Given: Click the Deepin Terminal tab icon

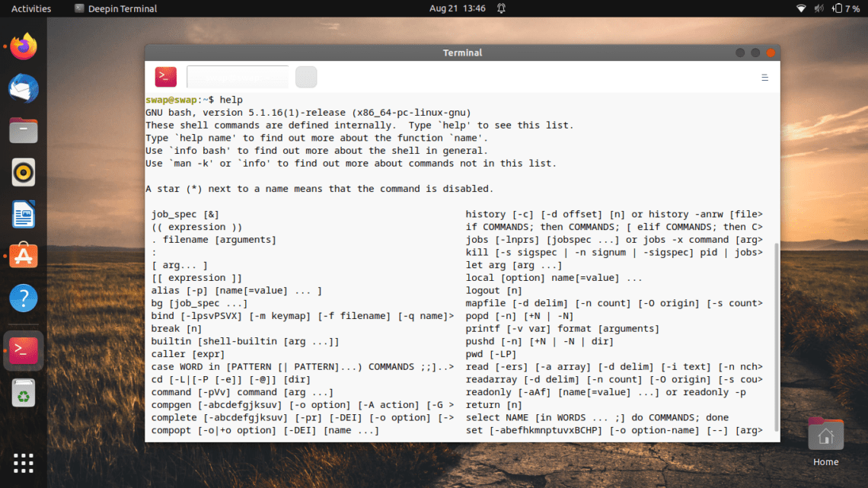Looking at the screenshot, I should (x=79, y=8).
